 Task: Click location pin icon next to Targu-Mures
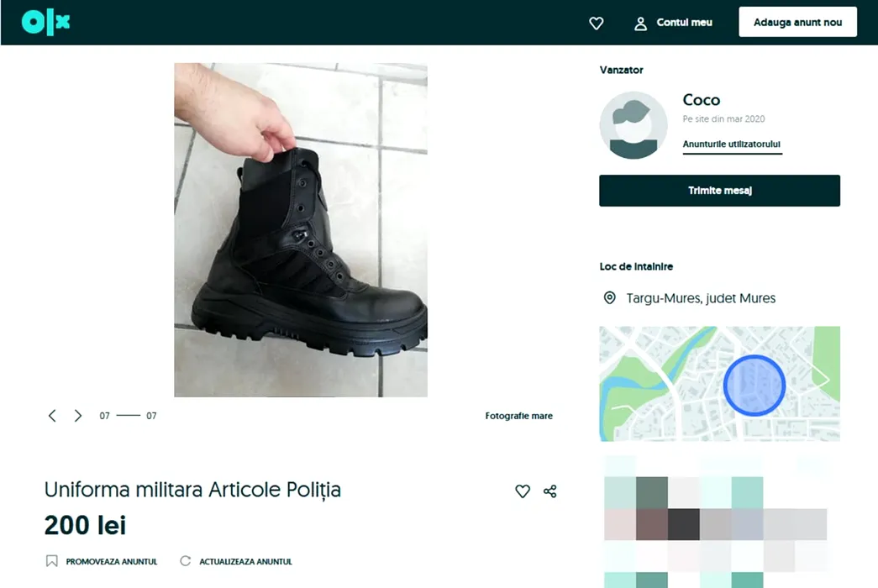click(610, 298)
